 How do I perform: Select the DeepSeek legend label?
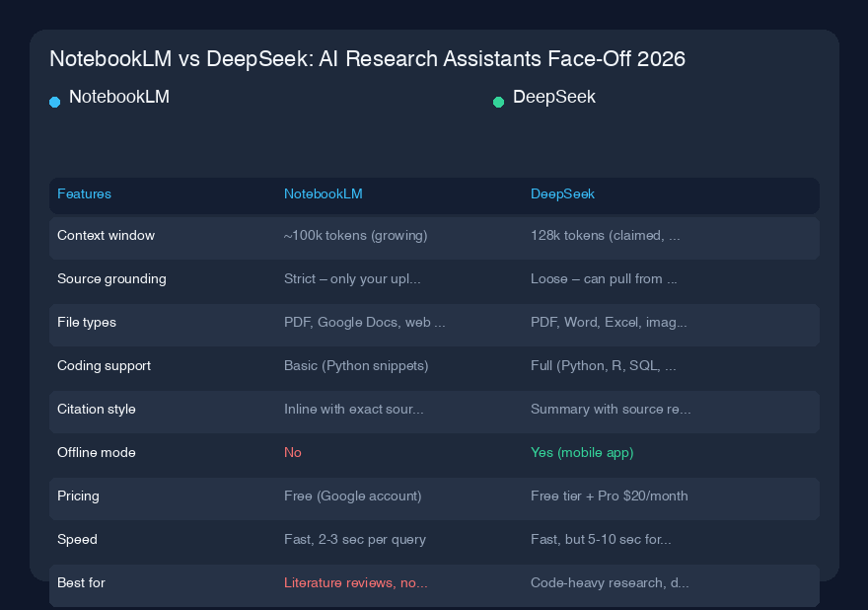[x=554, y=97]
